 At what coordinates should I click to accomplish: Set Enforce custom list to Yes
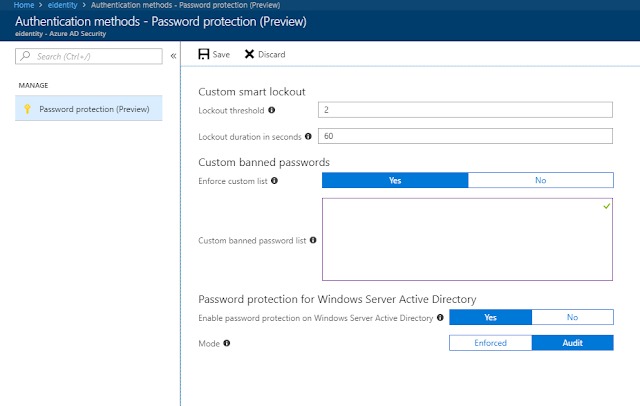click(x=395, y=180)
